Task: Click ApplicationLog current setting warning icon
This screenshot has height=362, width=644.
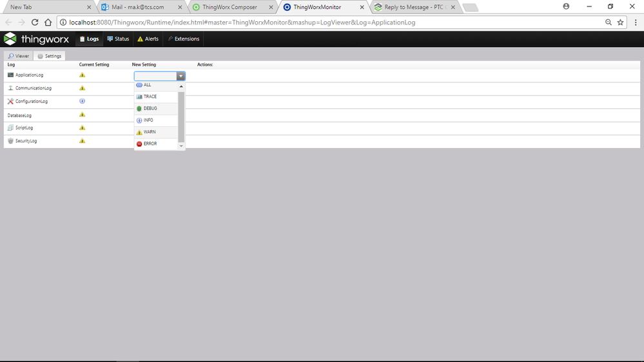Action: point(82,75)
